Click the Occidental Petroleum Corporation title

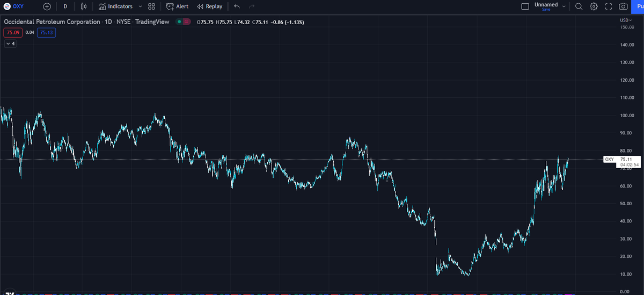[x=52, y=21]
